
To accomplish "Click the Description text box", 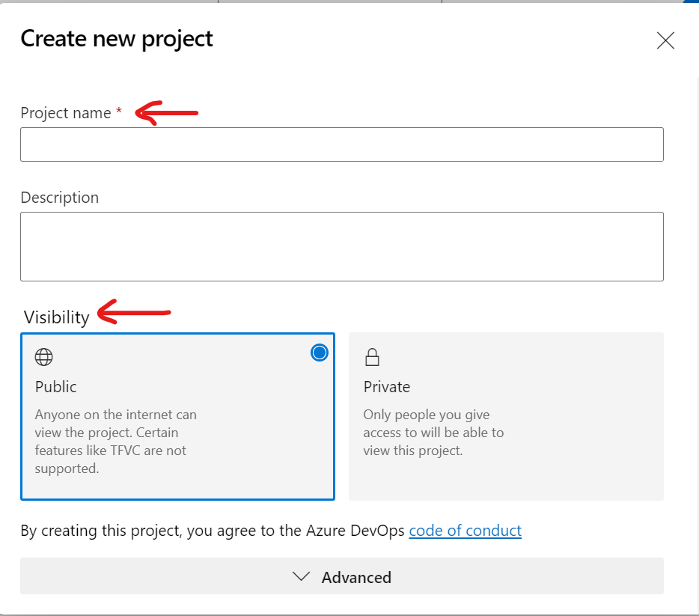I will [x=341, y=246].
